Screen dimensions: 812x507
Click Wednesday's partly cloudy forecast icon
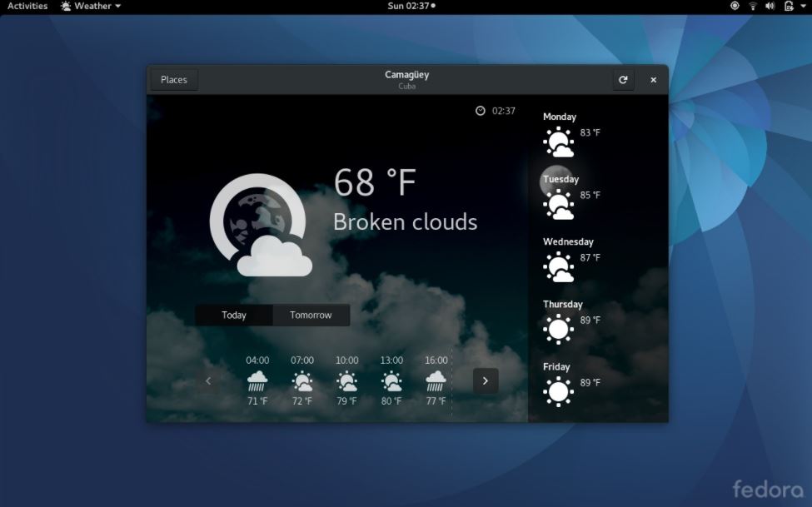pos(558,266)
